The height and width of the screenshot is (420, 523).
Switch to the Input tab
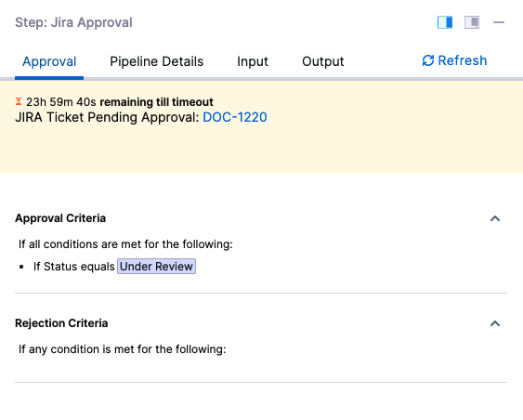click(253, 61)
